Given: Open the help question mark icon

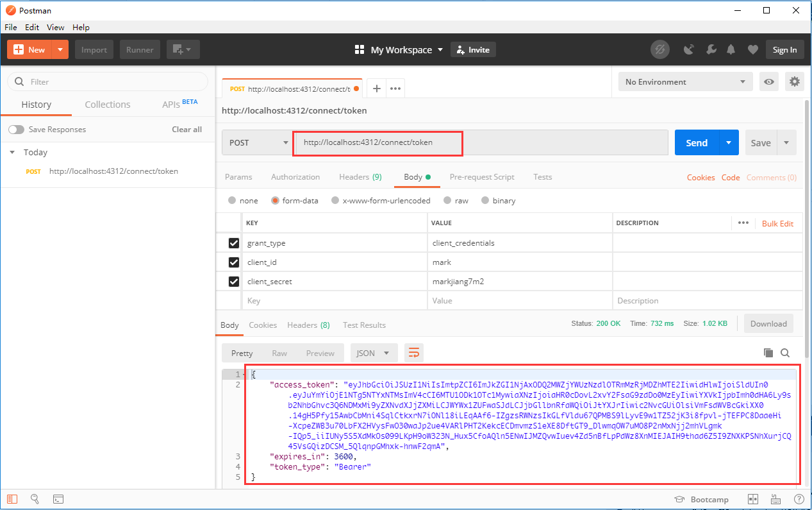Looking at the screenshot, I should (799, 499).
